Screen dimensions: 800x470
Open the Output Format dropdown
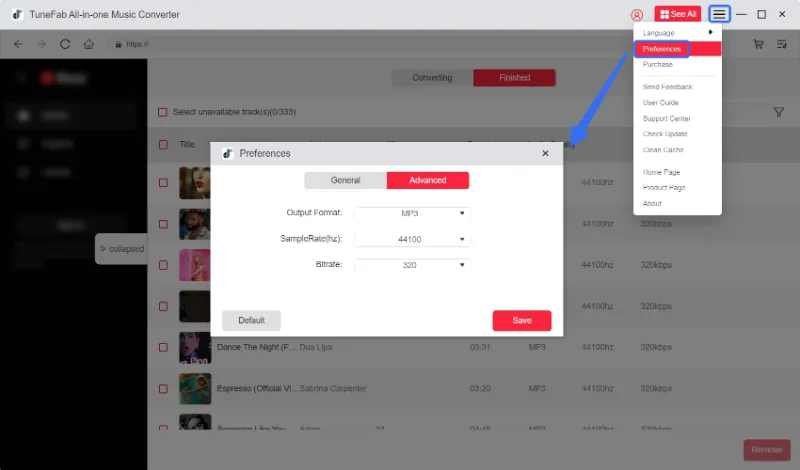tap(412, 213)
